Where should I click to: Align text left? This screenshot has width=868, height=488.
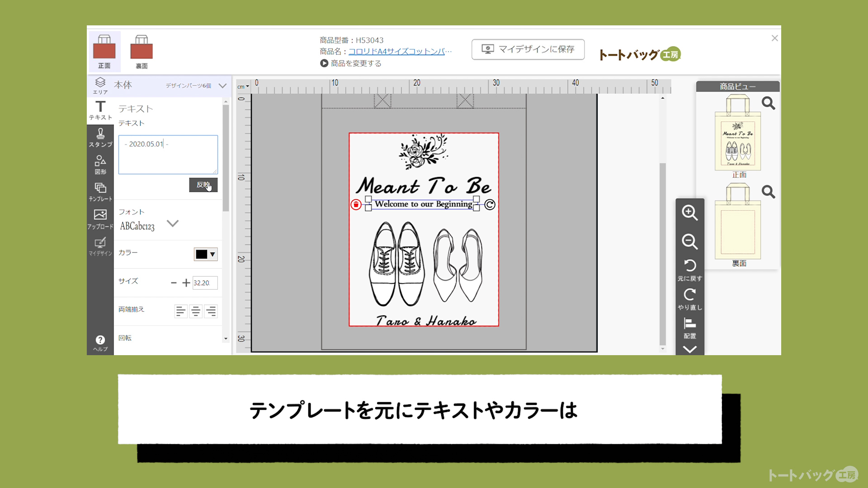pos(180,311)
